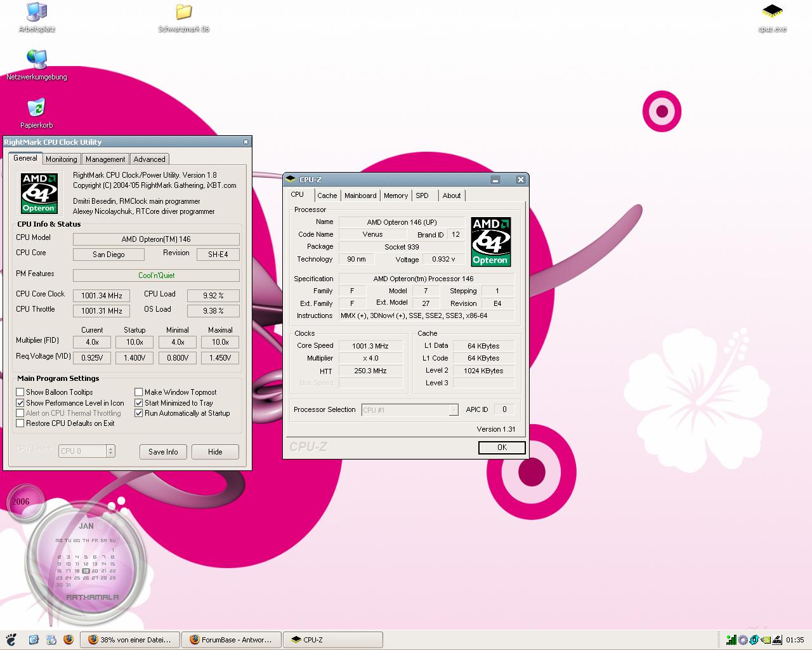The height and width of the screenshot is (650, 812).
Task: Click the Core Speed 1001.3 MHz field
Action: (x=370, y=346)
